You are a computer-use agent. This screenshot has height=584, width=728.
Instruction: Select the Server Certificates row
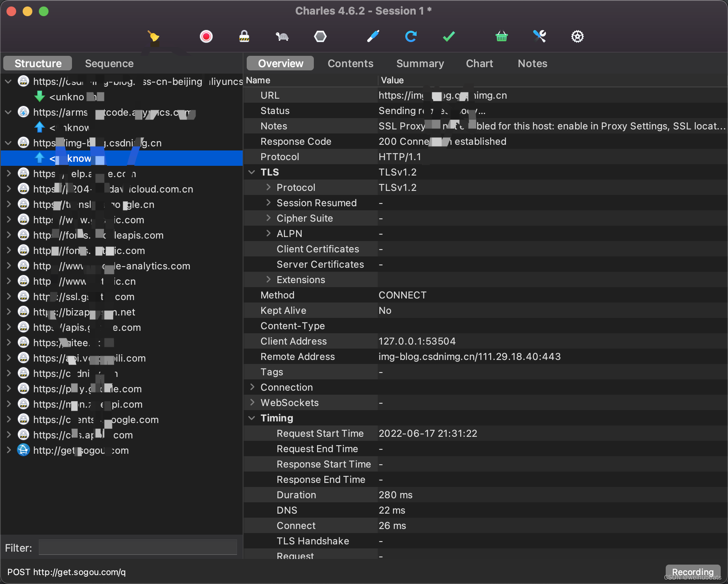pyautogui.click(x=485, y=264)
